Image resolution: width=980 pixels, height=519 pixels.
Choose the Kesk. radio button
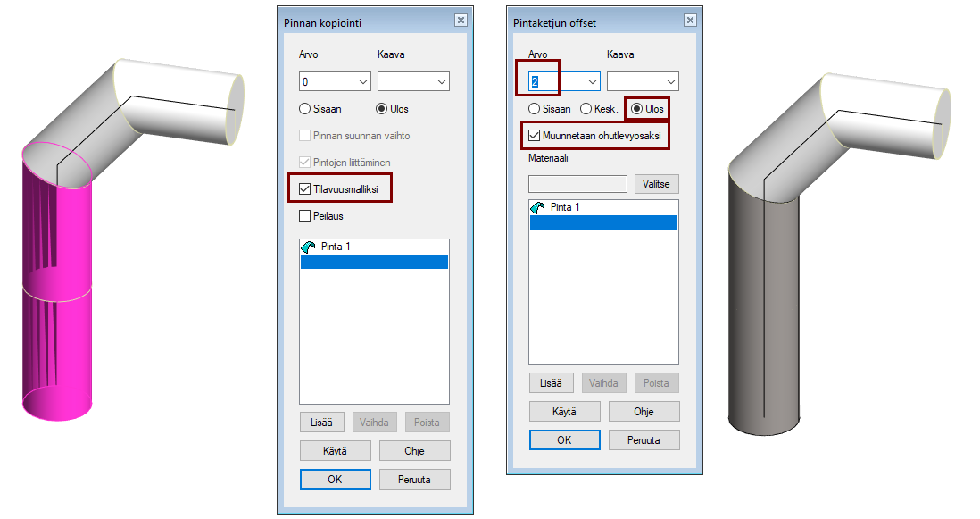point(586,109)
